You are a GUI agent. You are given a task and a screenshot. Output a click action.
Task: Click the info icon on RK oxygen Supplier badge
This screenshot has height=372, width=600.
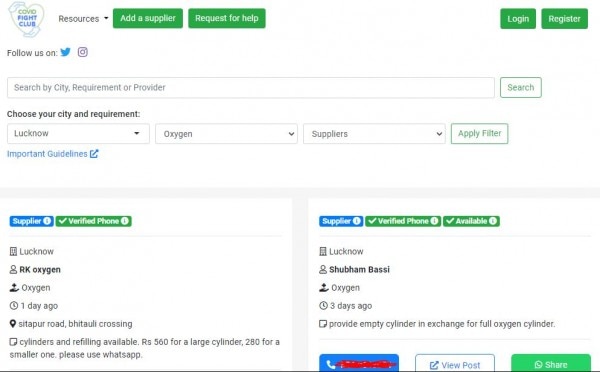click(47, 221)
